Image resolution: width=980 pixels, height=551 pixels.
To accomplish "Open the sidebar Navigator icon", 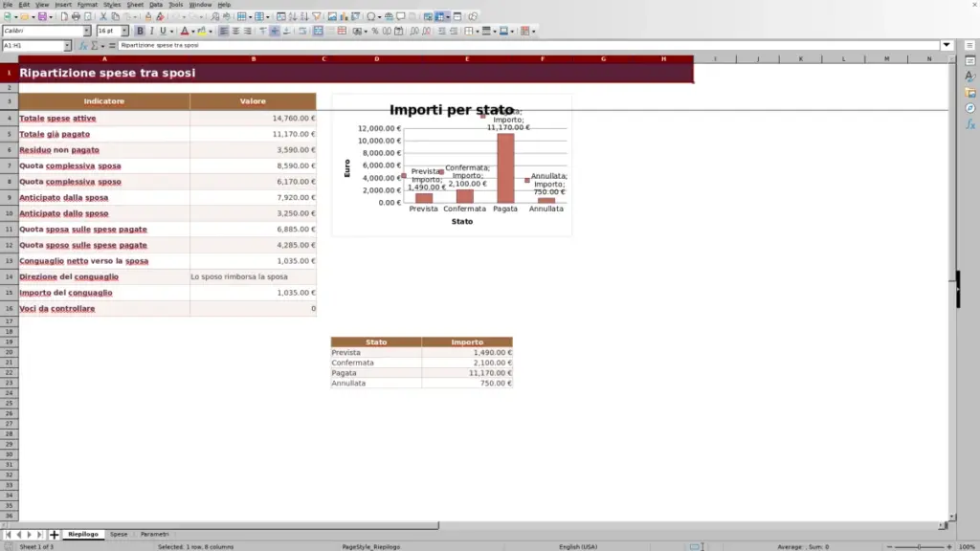I will coord(970,109).
